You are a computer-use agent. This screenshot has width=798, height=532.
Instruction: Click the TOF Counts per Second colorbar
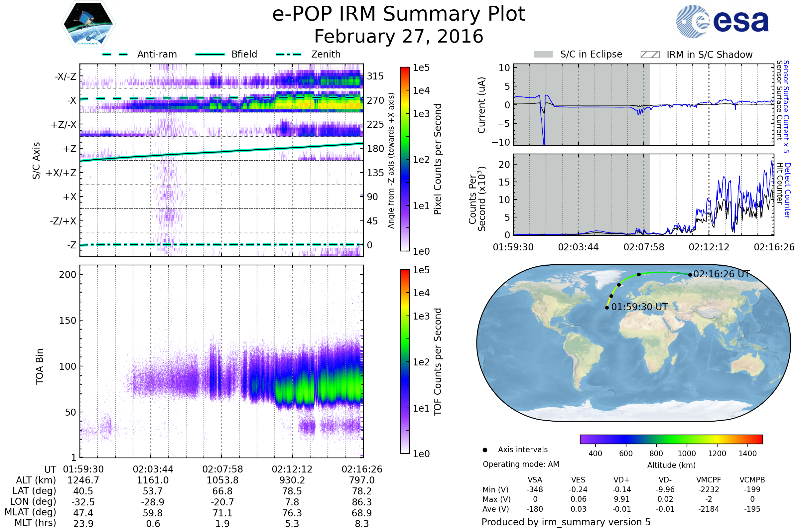(x=405, y=362)
